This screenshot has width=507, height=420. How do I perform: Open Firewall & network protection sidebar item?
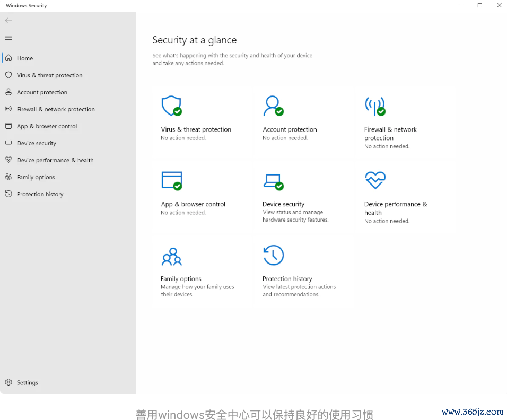click(68, 109)
